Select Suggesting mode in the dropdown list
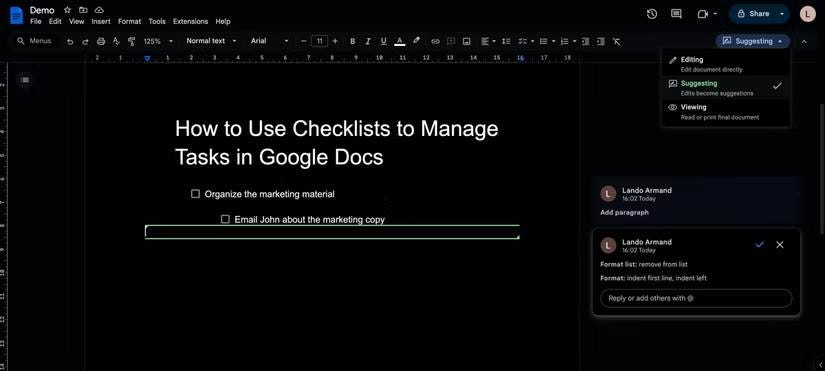 coord(726,88)
